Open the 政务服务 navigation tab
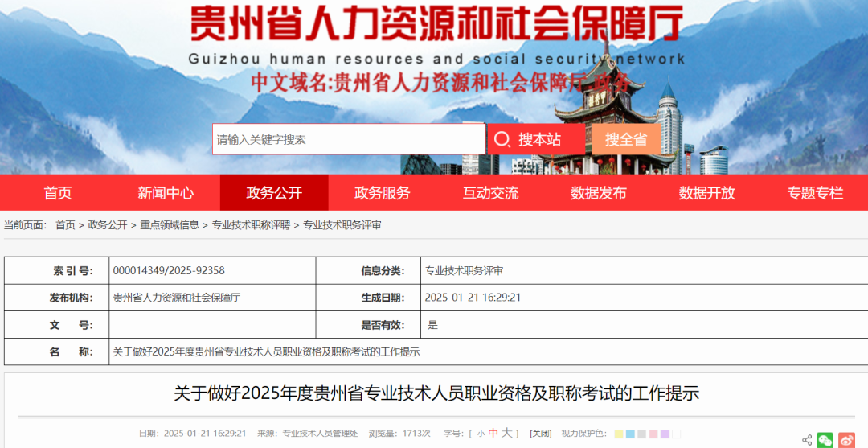 click(382, 193)
